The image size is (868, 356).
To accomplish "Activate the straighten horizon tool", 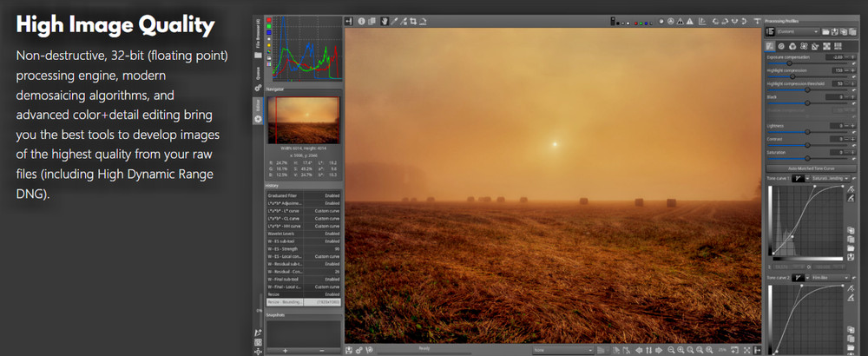I will (x=423, y=22).
